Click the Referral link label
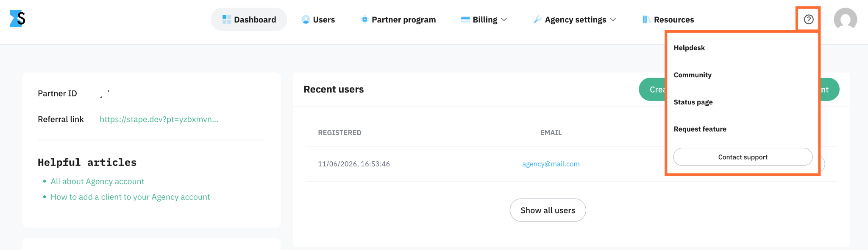The image size is (868, 250). click(x=61, y=119)
